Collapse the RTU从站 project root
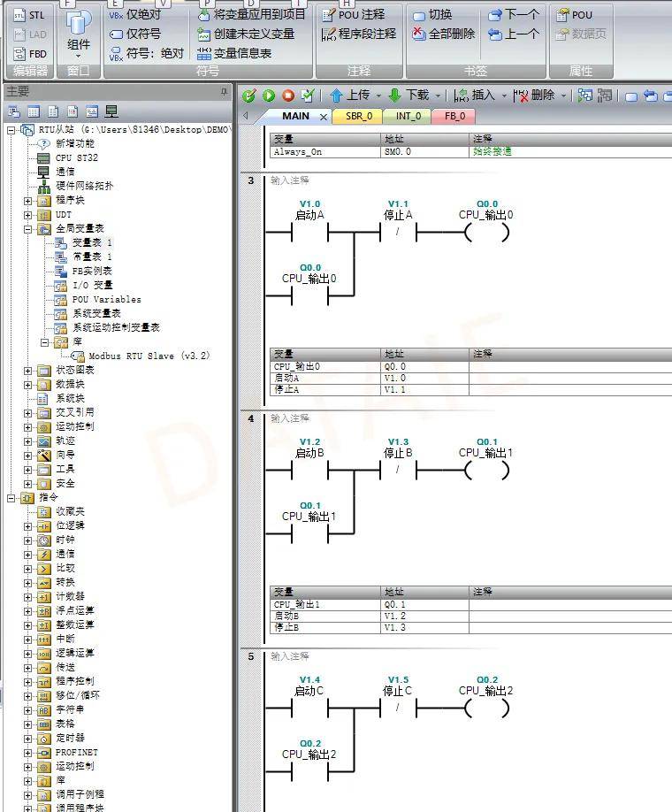Screen dimensions: 672x812 [11, 130]
